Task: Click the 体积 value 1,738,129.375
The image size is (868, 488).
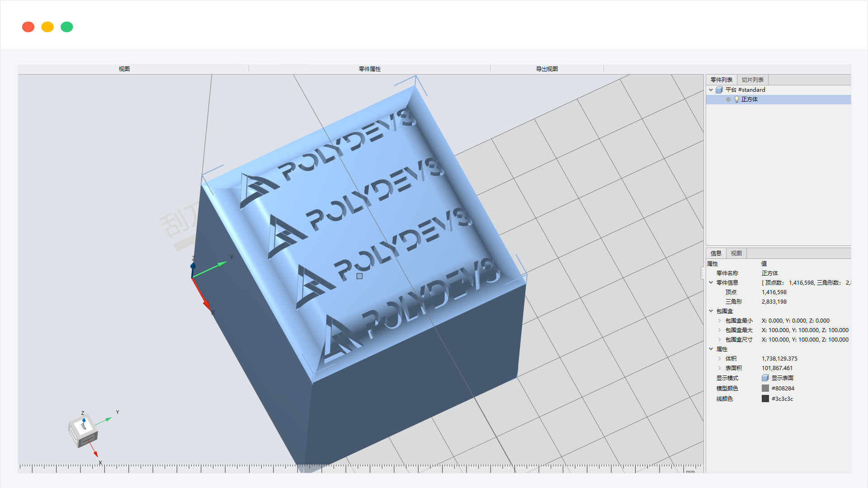Action: (x=779, y=359)
